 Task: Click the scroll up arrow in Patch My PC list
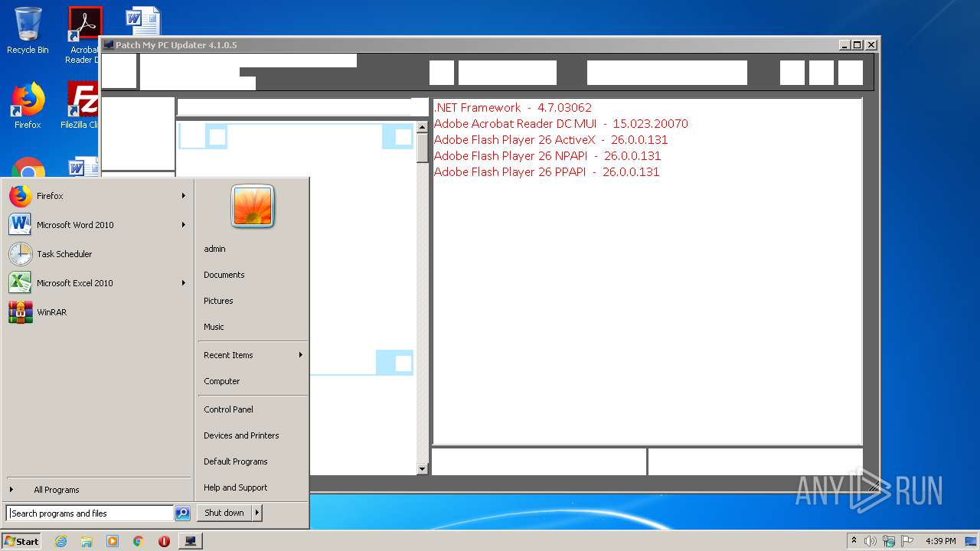[x=422, y=127]
